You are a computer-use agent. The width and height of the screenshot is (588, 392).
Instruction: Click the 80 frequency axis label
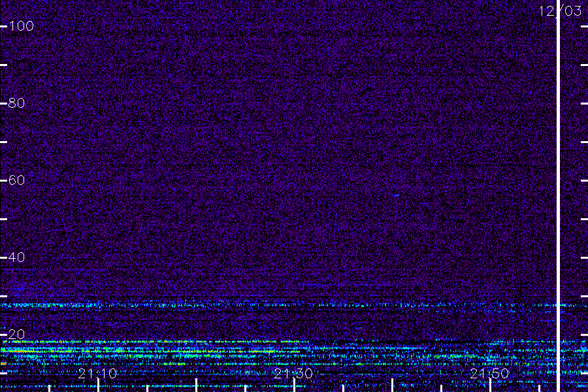tap(16, 103)
